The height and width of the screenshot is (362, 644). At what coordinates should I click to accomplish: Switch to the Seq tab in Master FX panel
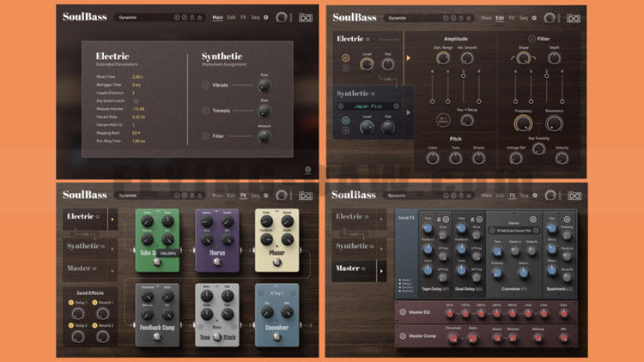click(x=524, y=196)
